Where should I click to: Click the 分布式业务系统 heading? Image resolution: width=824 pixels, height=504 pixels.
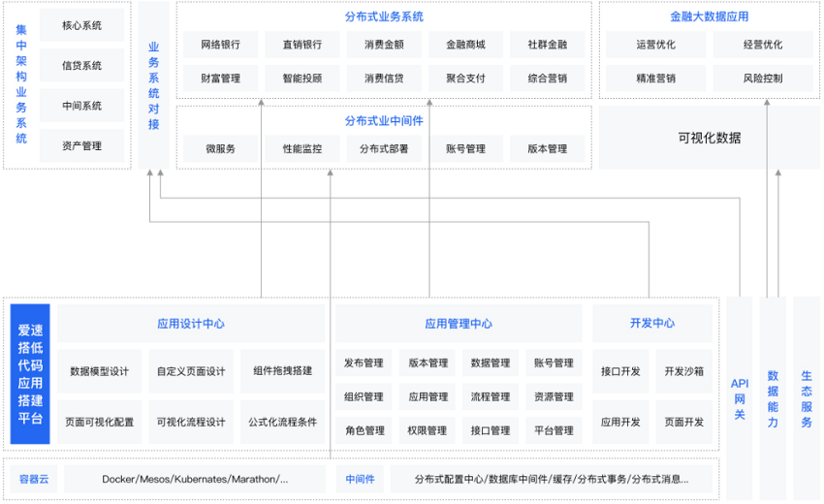point(384,16)
